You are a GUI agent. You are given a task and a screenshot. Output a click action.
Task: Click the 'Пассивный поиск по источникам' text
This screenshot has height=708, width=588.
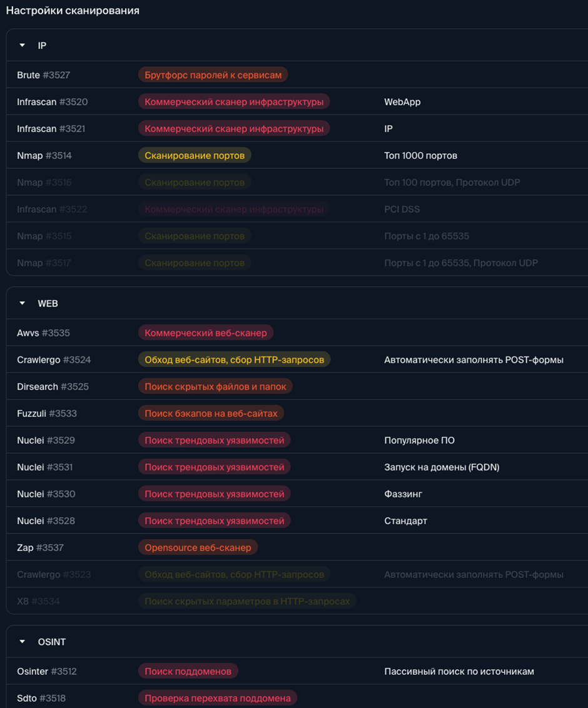click(x=459, y=672)
